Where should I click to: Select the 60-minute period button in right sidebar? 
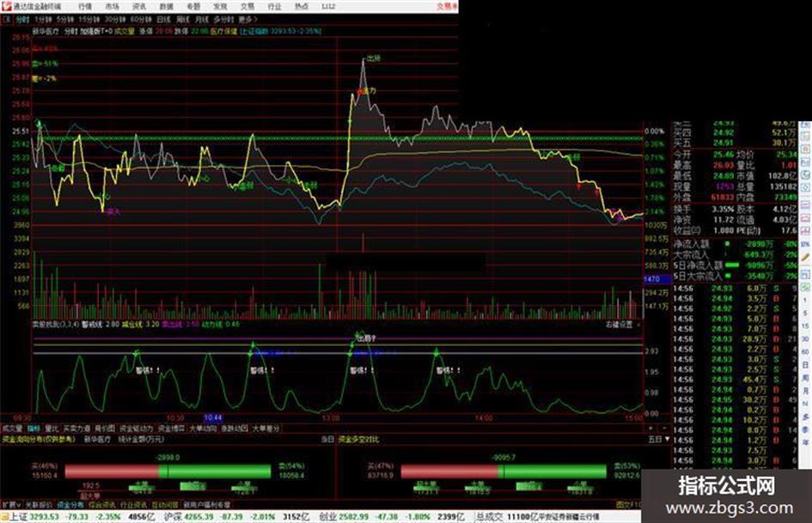tap(805, 352)
